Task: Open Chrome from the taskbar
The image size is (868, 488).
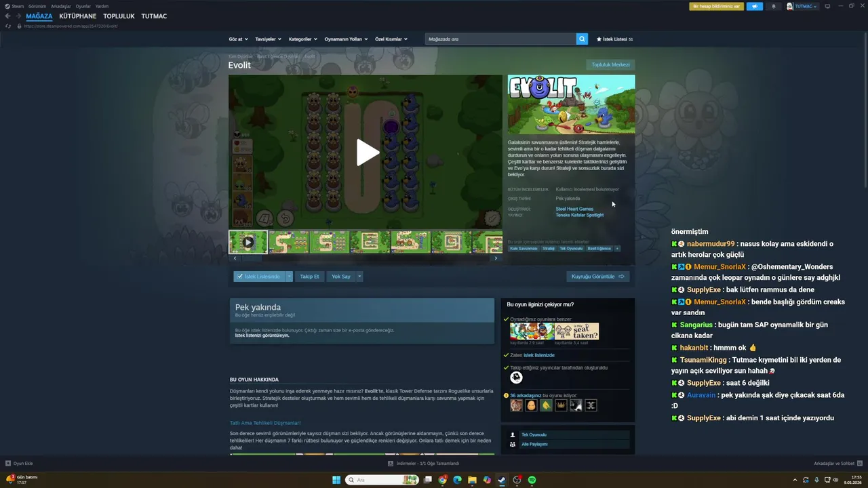Action: click(x=442, y=480)
